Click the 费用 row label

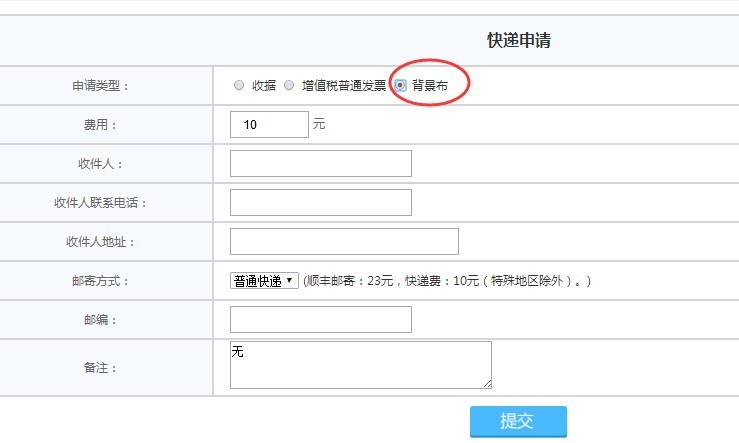[x=105, y=125]
